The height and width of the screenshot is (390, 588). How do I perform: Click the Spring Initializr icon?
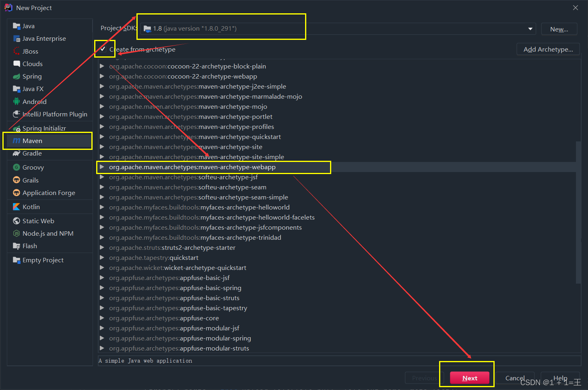pos(17,129)
